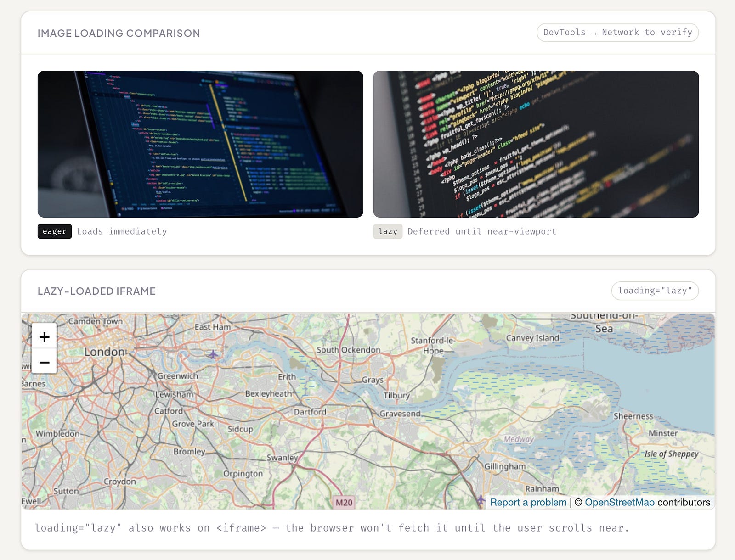The height and width of the screenshot is (560, 735).
Task: Click the Lewisham label on the map
Action: point(174,394)
